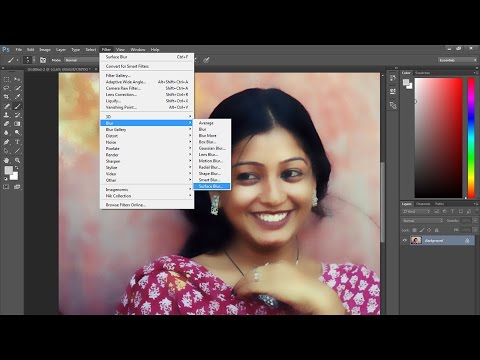Click foreground swatch in Color panel
480x360 pixels.
click(x=406, y=82)
